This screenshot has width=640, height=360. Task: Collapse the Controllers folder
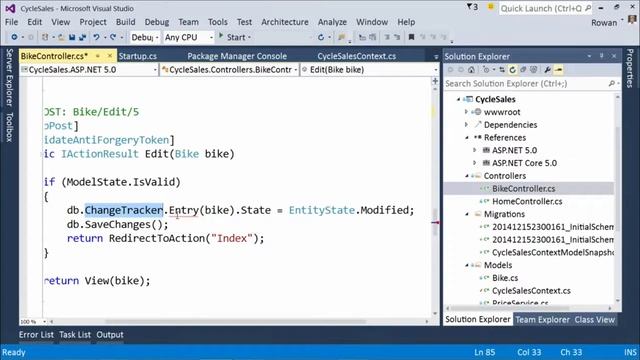467,176
